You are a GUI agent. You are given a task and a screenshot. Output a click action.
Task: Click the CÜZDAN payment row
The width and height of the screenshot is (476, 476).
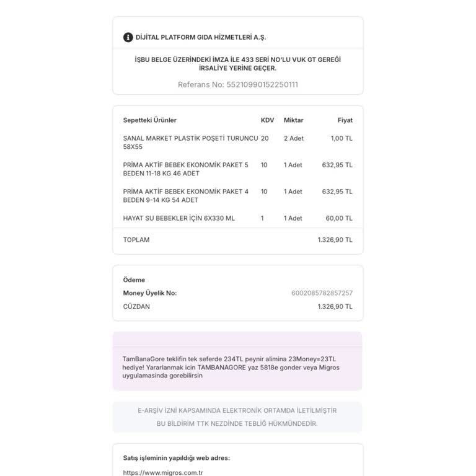click(238, 306)
